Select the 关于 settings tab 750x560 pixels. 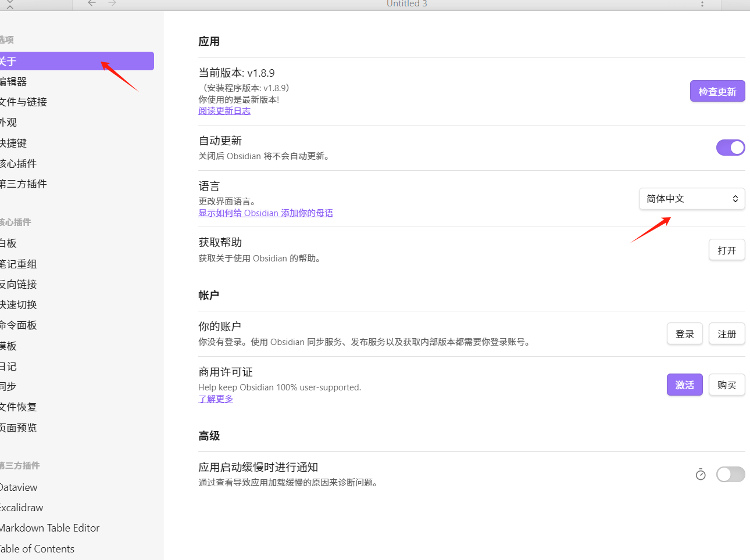coord(77,61)
